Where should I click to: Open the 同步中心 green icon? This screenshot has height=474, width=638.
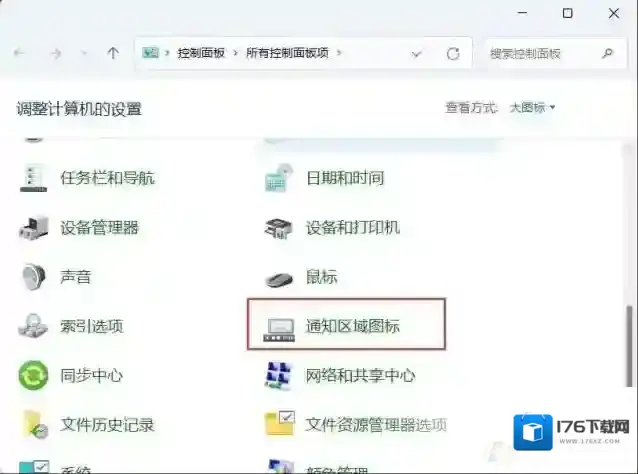[x=33, y=375]
